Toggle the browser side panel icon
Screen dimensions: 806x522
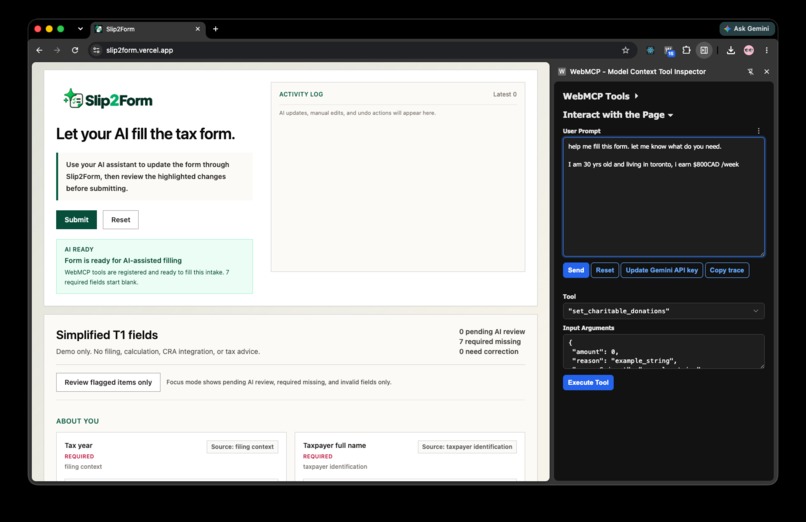(x=704, y=50)
